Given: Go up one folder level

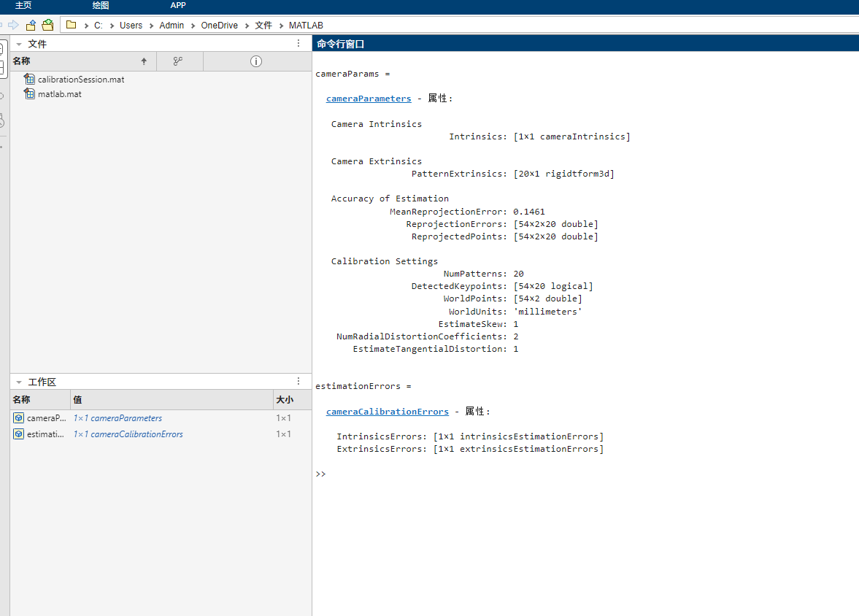Looking at the screenshot, I should coord(31,26).
